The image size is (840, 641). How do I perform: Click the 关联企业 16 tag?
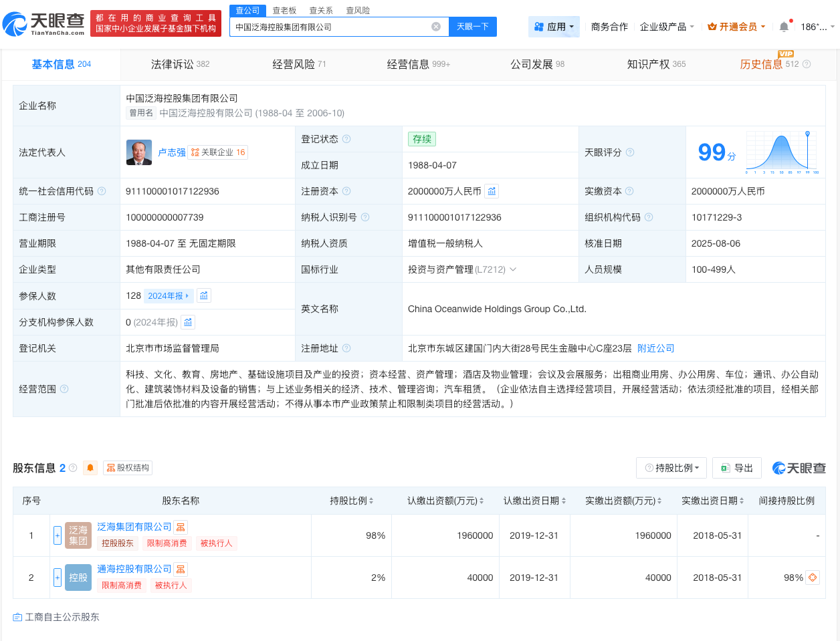218,152
